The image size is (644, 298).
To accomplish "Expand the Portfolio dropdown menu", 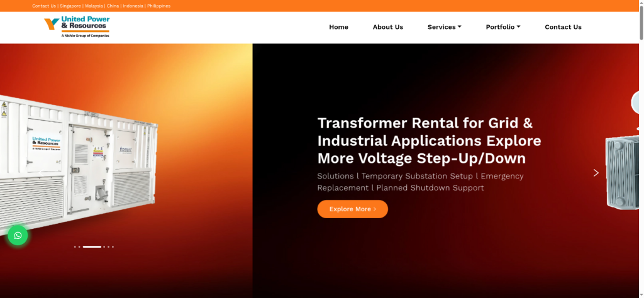I will (503, 27).
